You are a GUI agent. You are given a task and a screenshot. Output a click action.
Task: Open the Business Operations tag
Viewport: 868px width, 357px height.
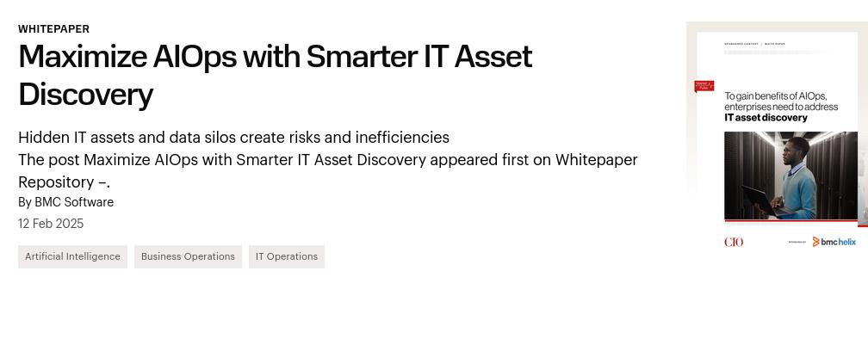point(188,256)
